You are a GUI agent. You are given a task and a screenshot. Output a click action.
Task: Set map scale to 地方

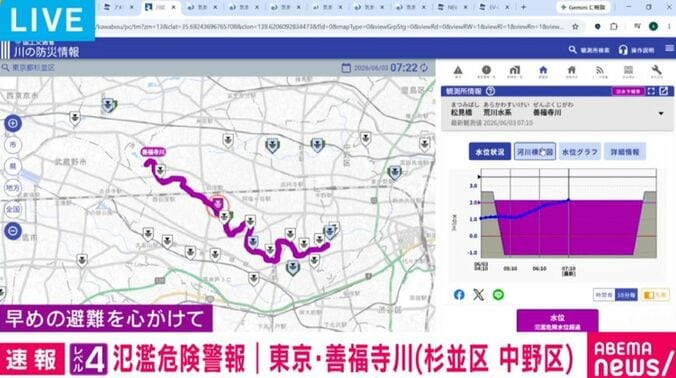[x=13, y=188]
